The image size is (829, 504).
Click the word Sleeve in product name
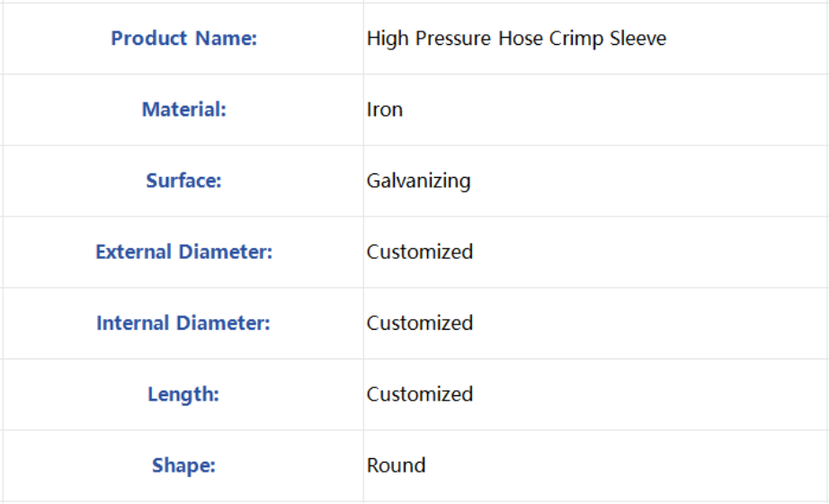pos(637,38)
